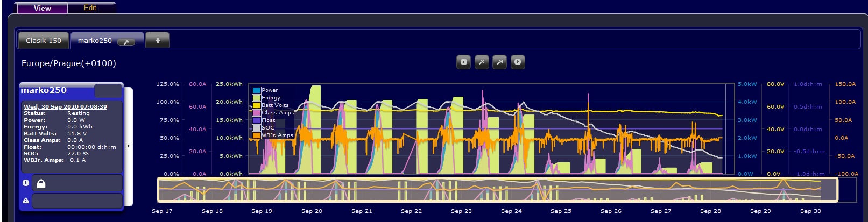Screen dimensions: 868x222
Task: Zoom out the chart timeline
Action: click(x=482, y=62)
